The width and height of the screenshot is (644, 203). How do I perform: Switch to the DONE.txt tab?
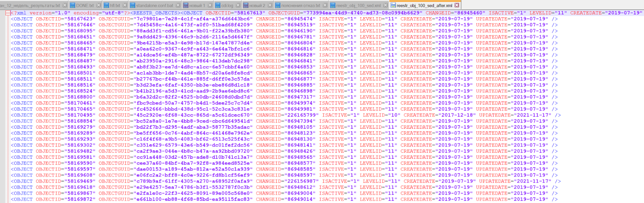coord(85,6)
